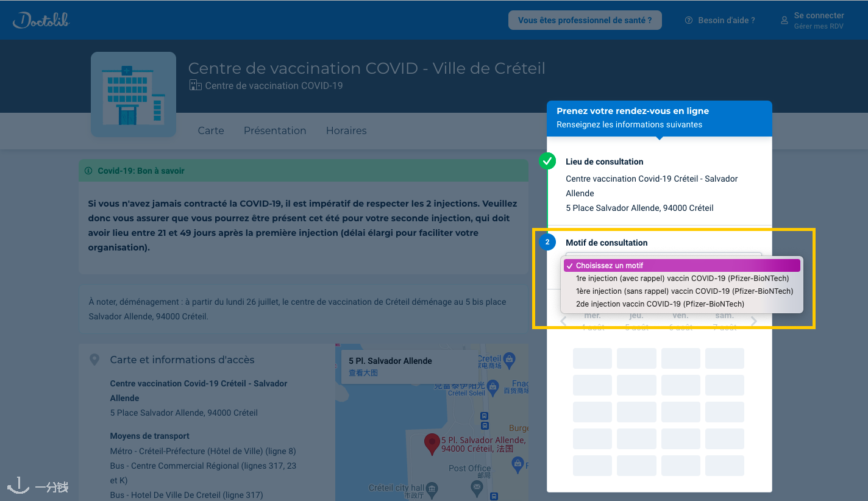Screen dimensions: 868x501
Task: Click the Moyens de transport heading
Action: (149, 436)
